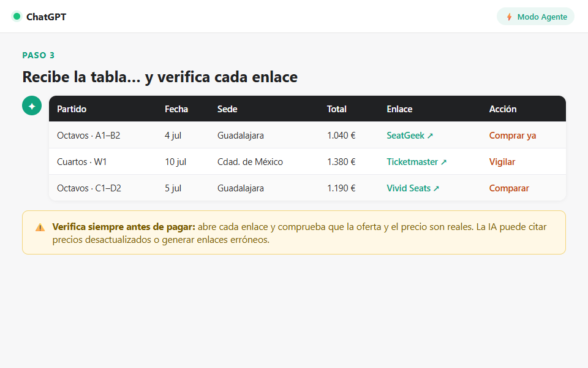Click Guadalajara in the C1–D2 row
The image size is (588, 368).
tap(240, 188)
